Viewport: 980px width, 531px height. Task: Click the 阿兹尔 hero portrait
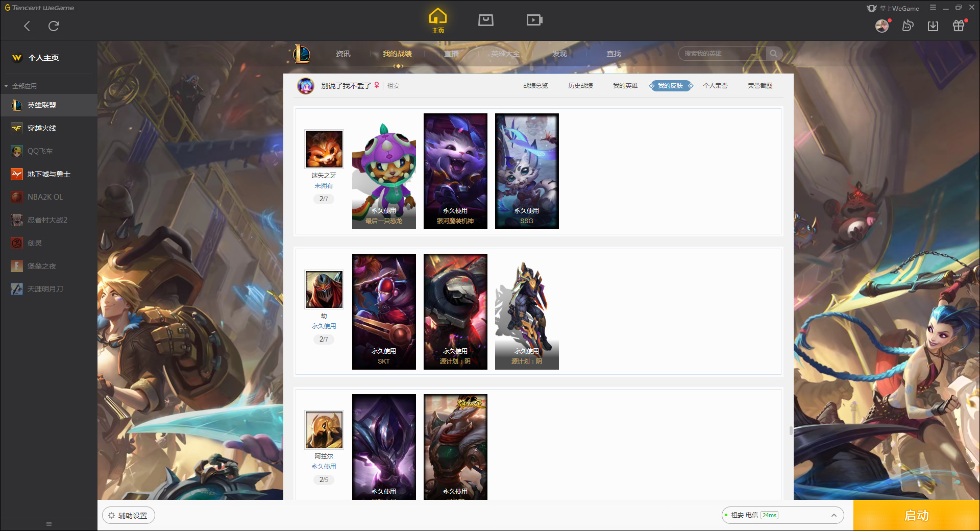coord(324,430)
